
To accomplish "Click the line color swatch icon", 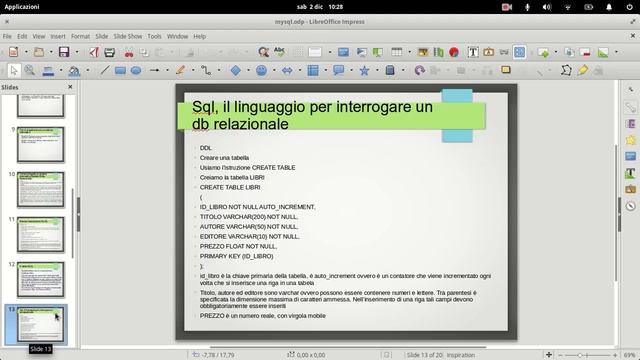I will click(x=48, y=70).
